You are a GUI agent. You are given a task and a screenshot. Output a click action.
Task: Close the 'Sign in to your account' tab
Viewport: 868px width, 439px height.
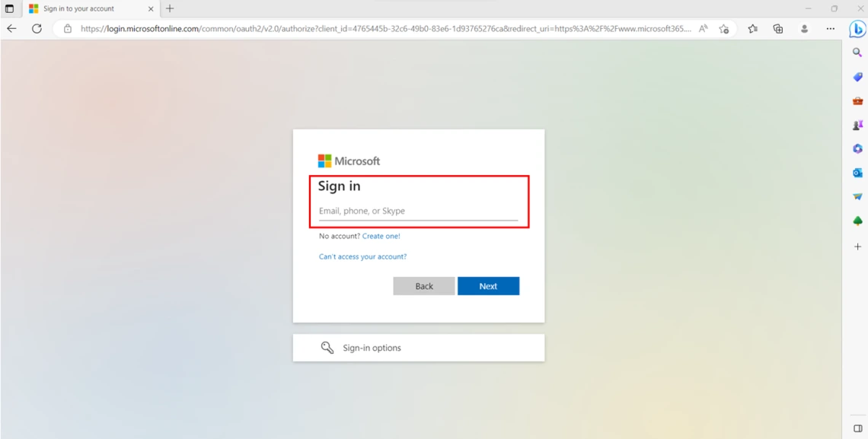click(x=151, y=9)
